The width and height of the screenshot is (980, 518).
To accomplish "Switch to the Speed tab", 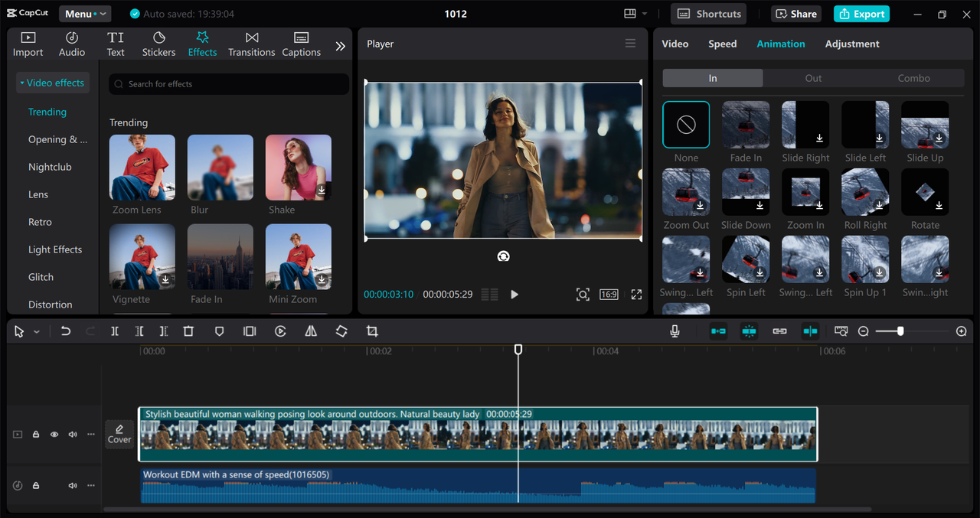I will pos(722,44).
